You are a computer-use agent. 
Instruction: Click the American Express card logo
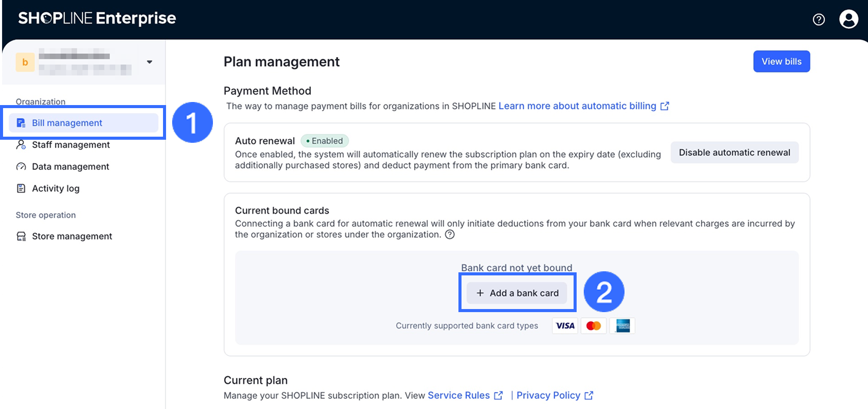pyautogui.click(x=622, y=326)
